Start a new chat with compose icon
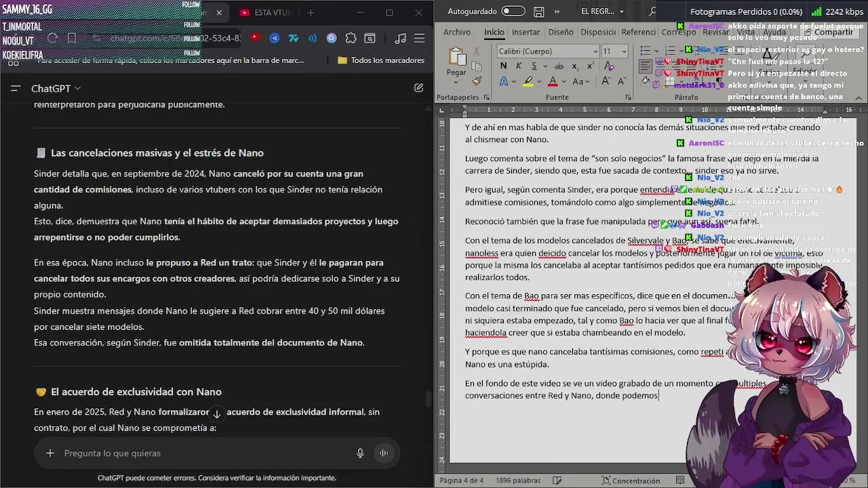The image size is (868, 488). (x=418, y=88)
